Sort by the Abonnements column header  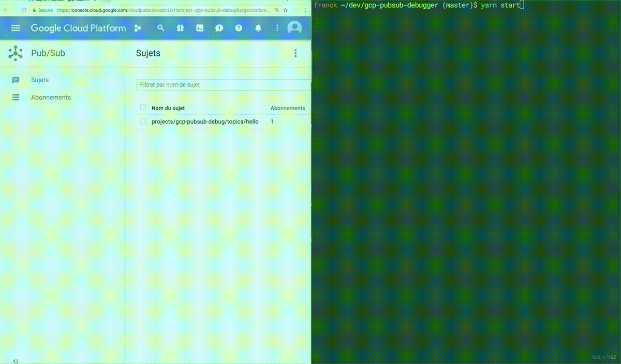click(288, 108)
